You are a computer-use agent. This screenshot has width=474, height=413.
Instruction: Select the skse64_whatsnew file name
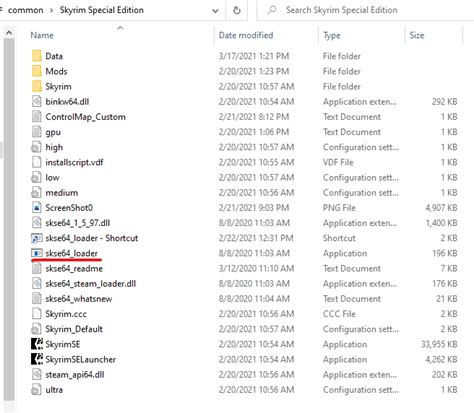79,299
